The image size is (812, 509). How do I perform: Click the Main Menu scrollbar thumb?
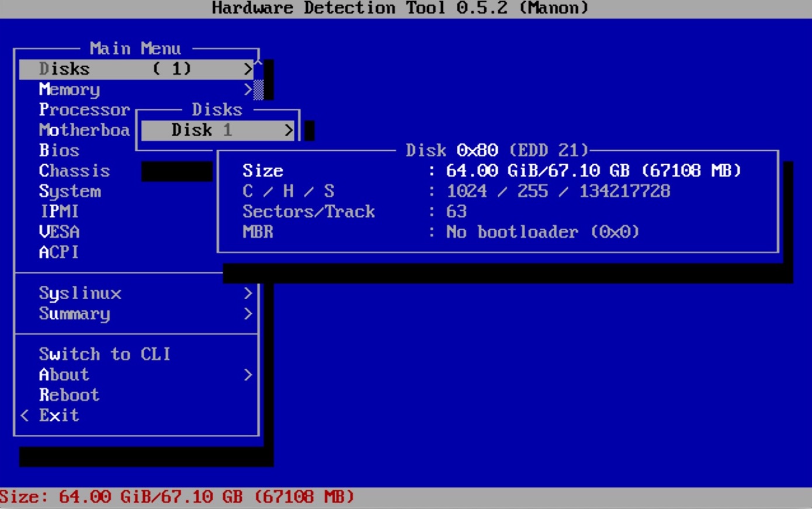click(x=259, y=89)
